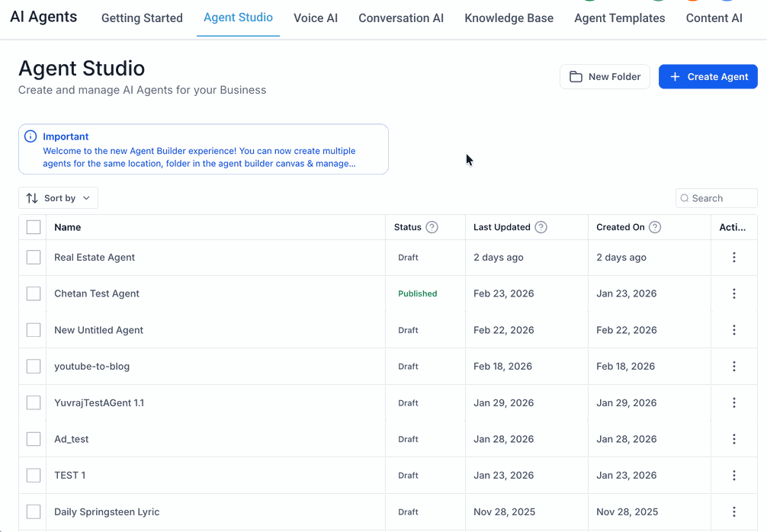Click the search magnifier icon
The width and height of the screenshot is (767, 532).
coord(685,198)
